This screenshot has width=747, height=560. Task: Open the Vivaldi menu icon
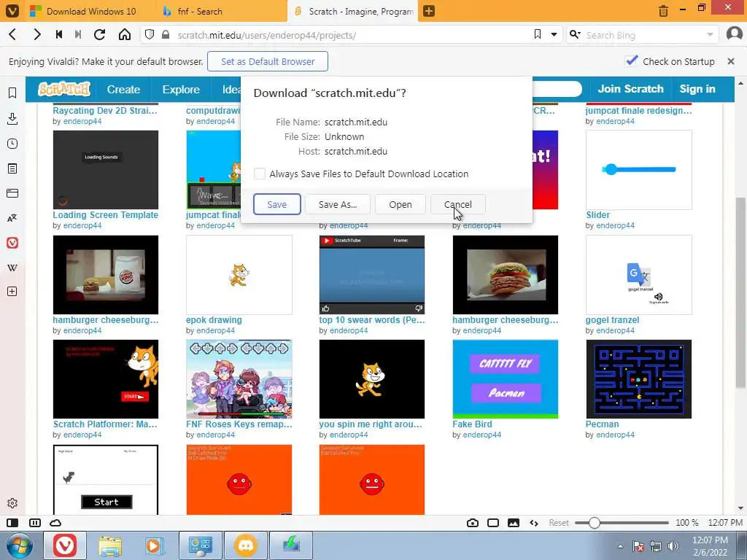pos(12,11)
